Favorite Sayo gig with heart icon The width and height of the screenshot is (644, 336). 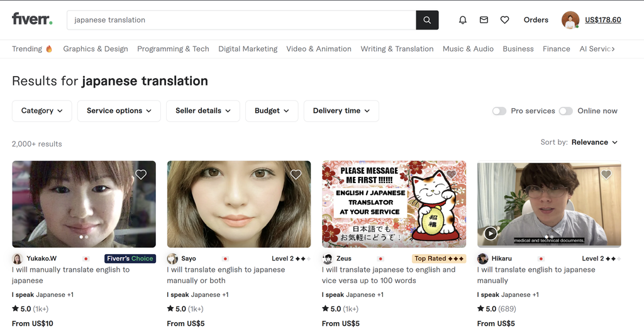tap(296, 174)
